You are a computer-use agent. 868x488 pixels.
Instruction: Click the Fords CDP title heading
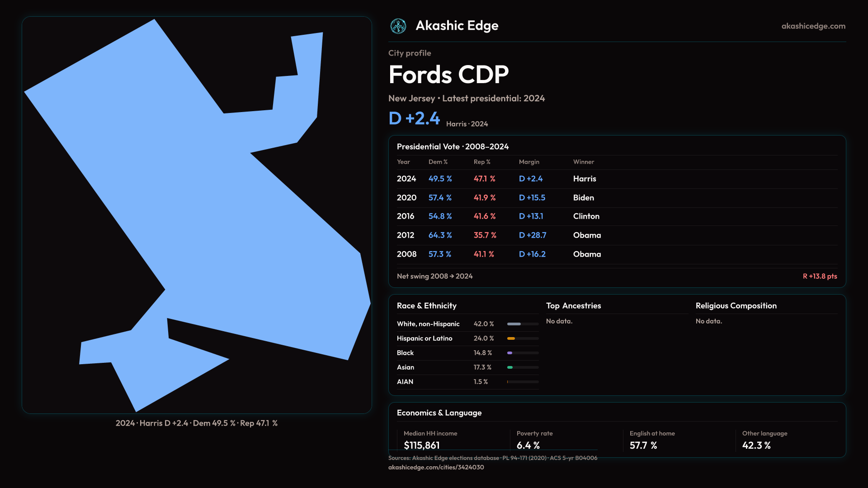(x=448, y=75)
